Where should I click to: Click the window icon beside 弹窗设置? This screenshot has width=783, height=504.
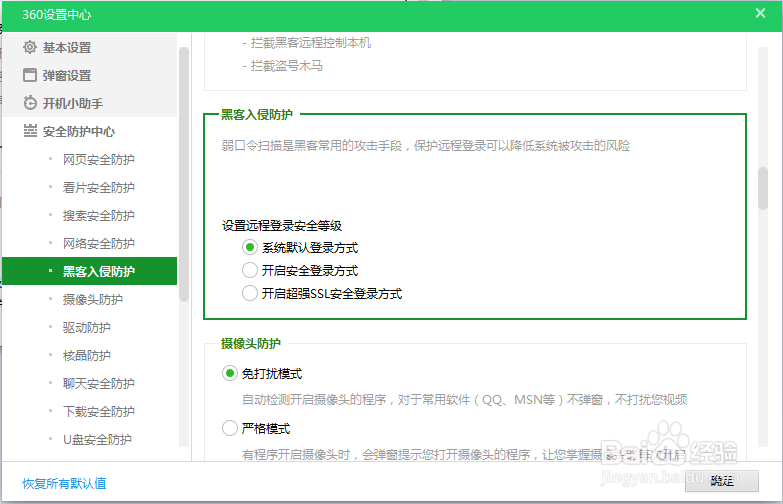pos(30,75)
